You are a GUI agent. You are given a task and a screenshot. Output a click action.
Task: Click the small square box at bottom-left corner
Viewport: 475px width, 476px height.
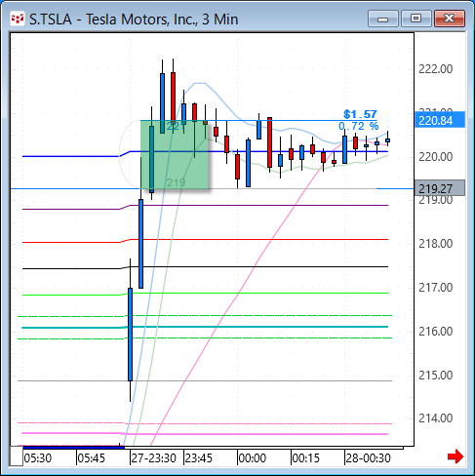[17, 456]
